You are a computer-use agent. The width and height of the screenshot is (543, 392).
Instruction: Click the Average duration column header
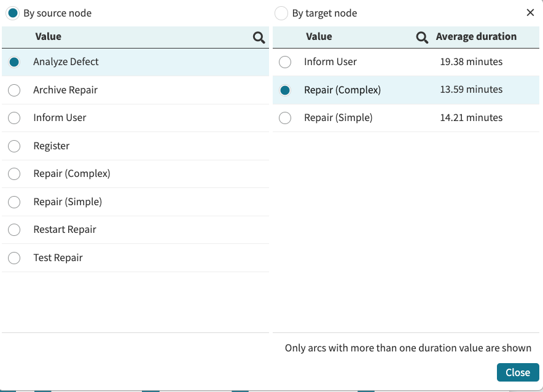pos(476,37)
